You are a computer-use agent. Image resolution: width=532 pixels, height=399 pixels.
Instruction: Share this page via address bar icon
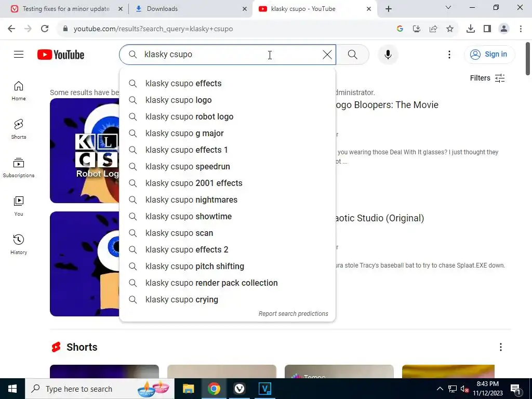(x=433, y=29)
